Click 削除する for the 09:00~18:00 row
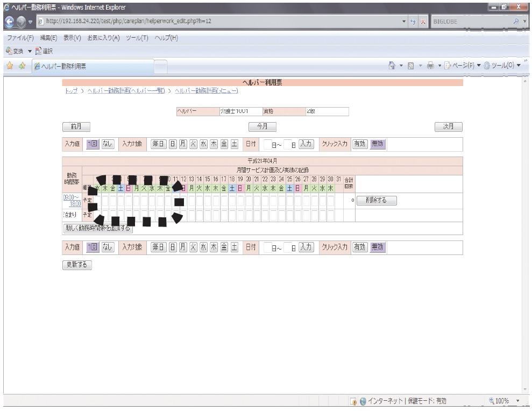 coord(376,200)
